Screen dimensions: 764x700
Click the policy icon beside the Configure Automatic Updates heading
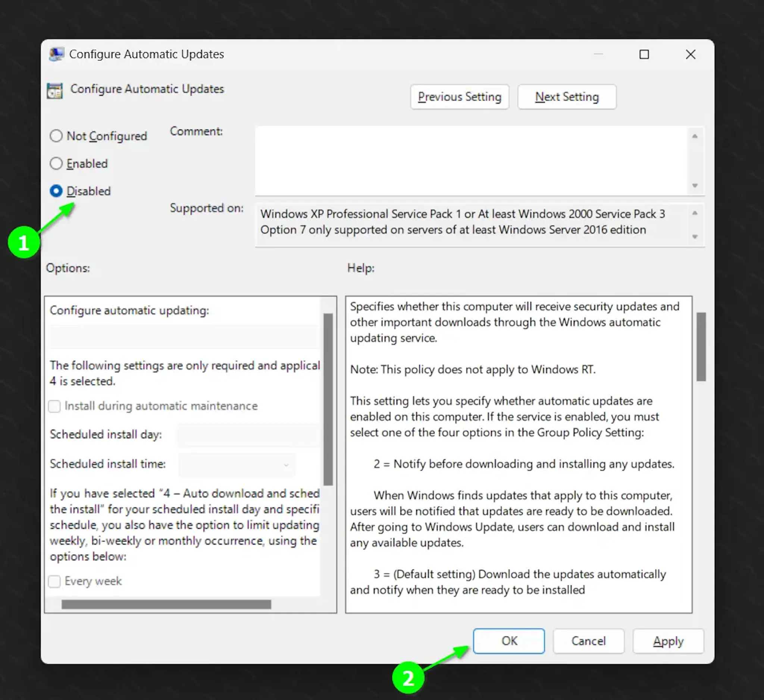click(55, 91)
